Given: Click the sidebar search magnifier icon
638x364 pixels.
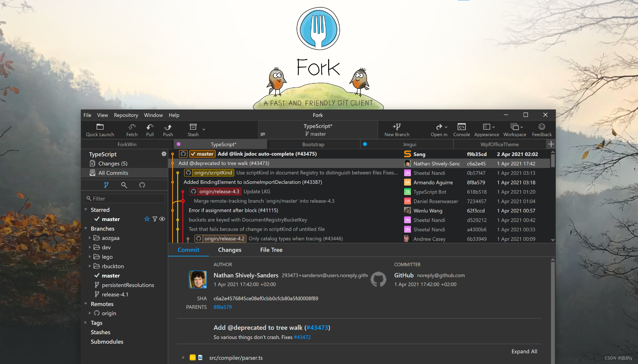Looking at the screenshot, I should pos(124,185).
